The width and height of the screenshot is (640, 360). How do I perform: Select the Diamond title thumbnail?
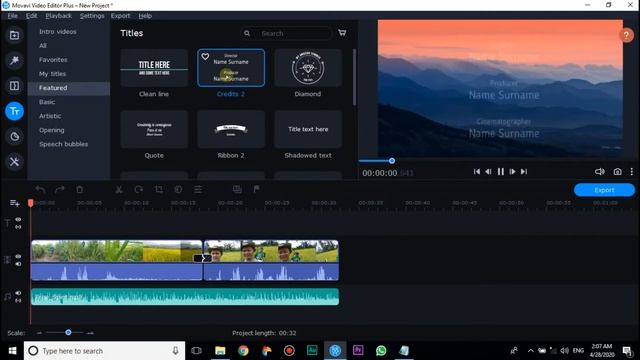(x=308, y=68)
